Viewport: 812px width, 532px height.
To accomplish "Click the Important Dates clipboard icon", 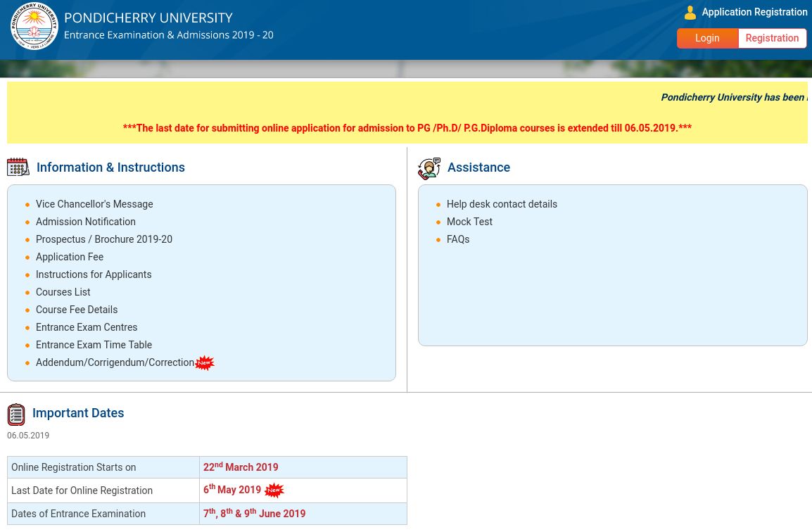I will coord(16,414).
